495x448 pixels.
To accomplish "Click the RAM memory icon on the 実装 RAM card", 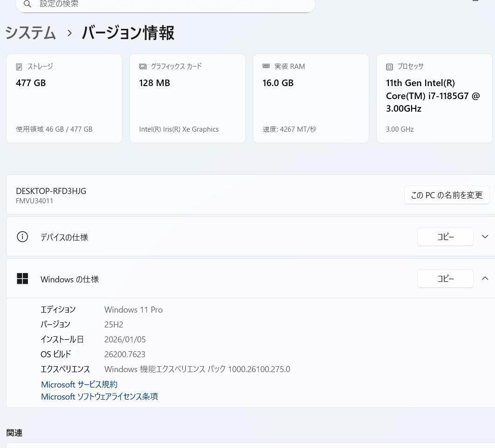I will [266, 66].
